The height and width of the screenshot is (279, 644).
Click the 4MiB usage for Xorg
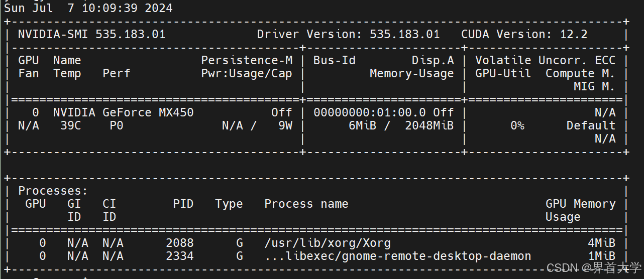tap(601, 243)
